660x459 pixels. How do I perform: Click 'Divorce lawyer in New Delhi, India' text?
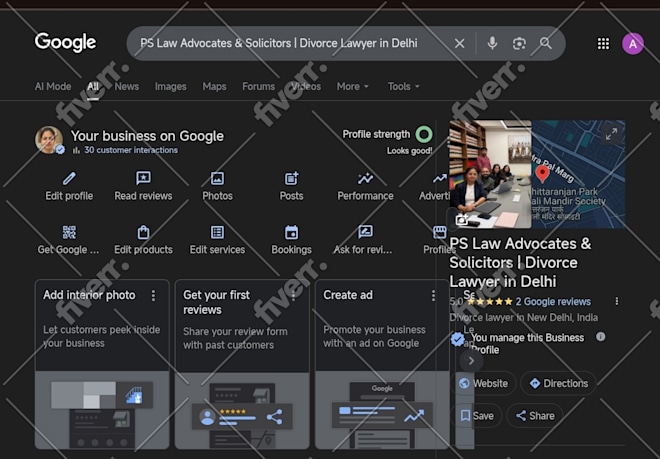(524, 317)
